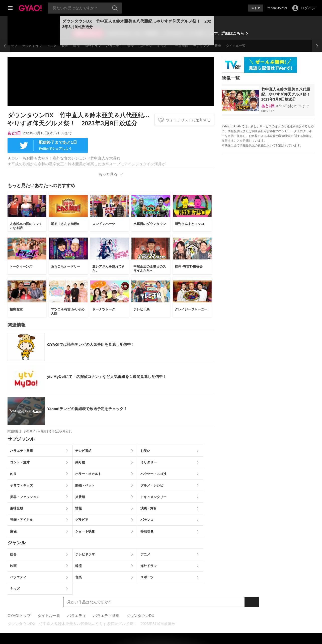Open the hamburger menu icon
This screenshot has width=322, height=644.
[10, 8]
